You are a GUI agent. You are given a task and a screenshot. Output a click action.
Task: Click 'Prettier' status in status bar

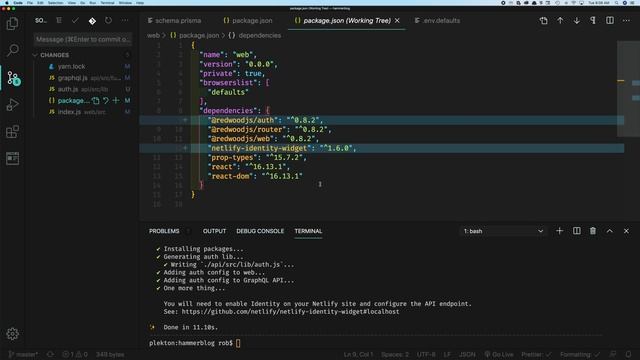pos(536,354)
